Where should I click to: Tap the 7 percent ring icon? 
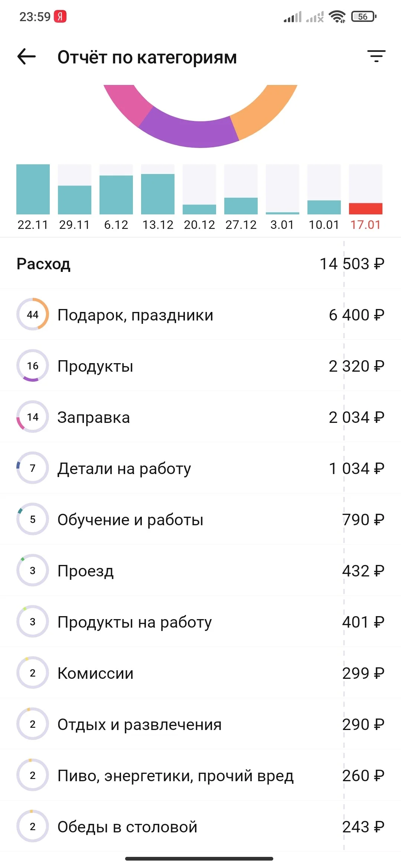point(33,468)
